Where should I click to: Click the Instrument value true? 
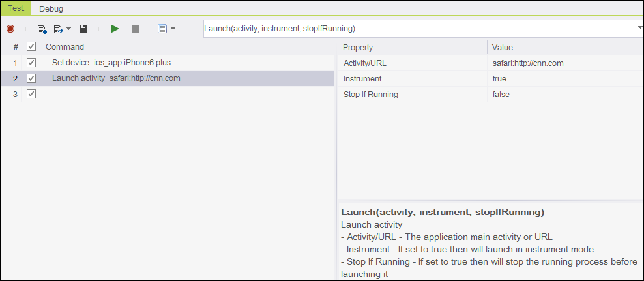tap(500, 79)
